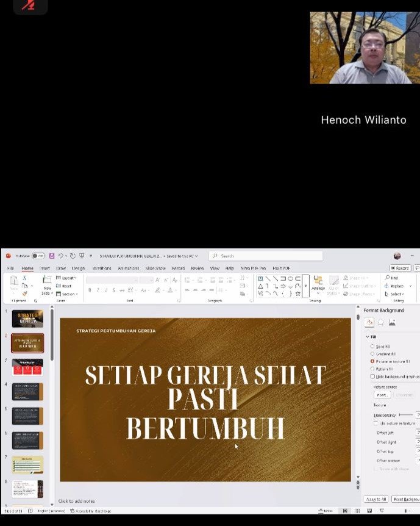Select the star shape in shapes gallery
Screen dimensions: 420x526
click(x=297, y=294)
